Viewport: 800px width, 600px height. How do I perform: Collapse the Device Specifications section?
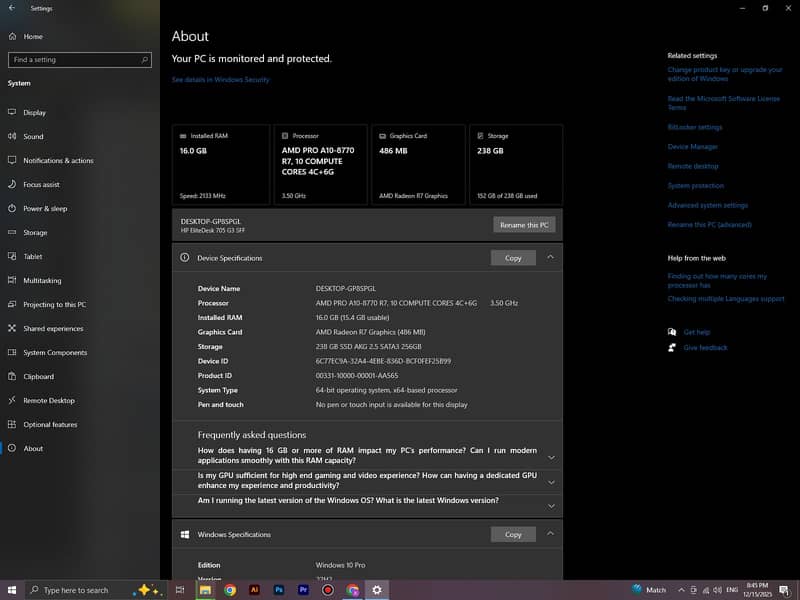pyautogui.click(x=551, y=258)
